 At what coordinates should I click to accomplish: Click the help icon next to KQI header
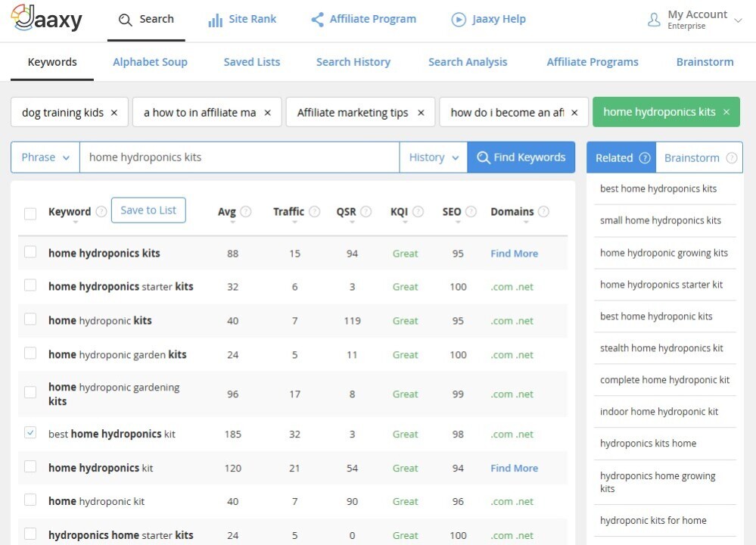point(418,211)
